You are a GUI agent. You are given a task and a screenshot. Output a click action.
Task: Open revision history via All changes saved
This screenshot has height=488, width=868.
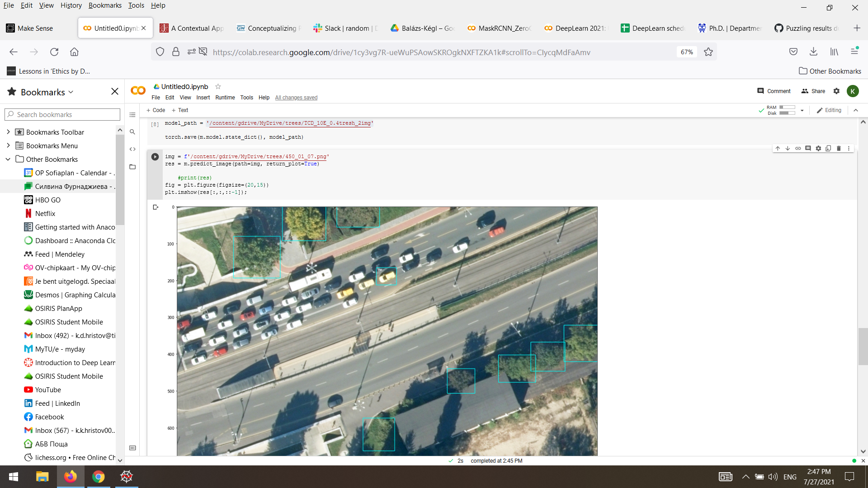(296, 97)
